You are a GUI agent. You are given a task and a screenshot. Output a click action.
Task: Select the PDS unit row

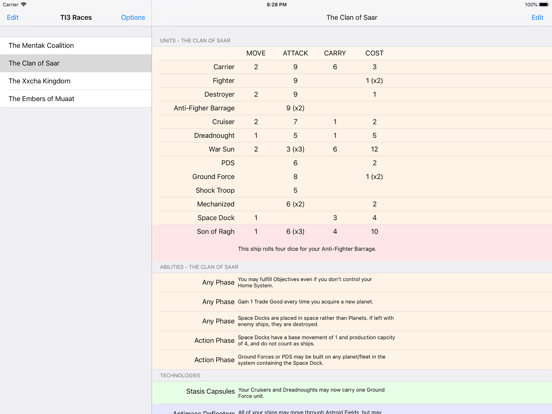(352, 163)
